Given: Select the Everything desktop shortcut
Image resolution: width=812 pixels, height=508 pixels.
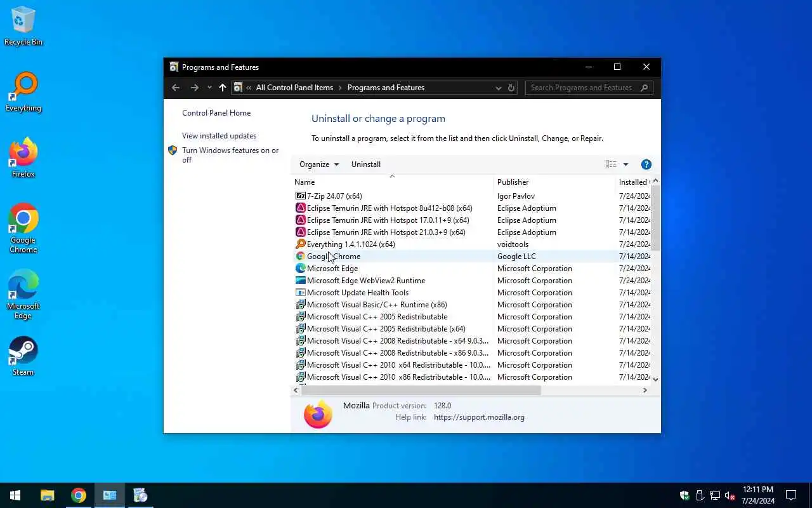Looking at the screenshot, I should 23,93.
